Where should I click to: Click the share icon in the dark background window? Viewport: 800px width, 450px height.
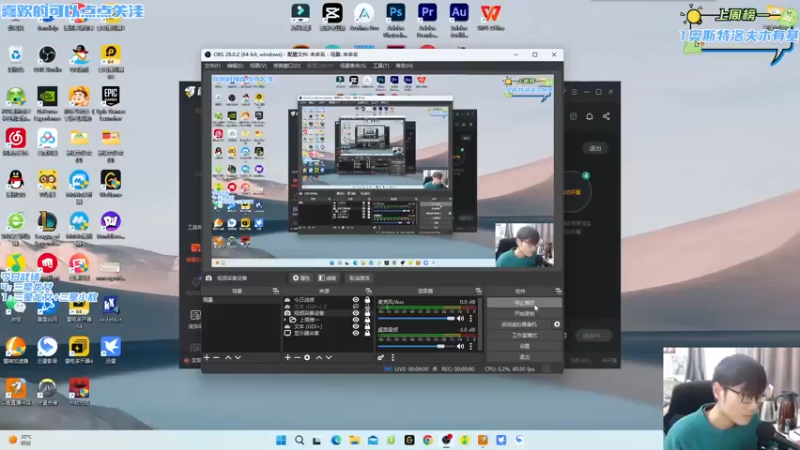(606, 116)
